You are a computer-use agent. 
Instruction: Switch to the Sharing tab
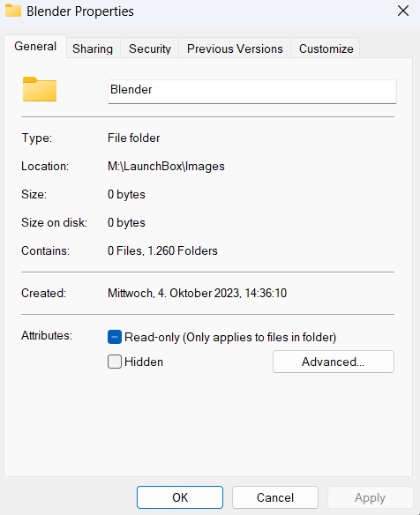tap(93, 49)
